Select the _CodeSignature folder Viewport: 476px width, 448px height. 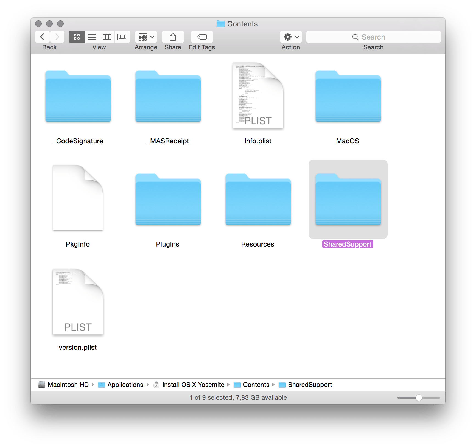78,96
